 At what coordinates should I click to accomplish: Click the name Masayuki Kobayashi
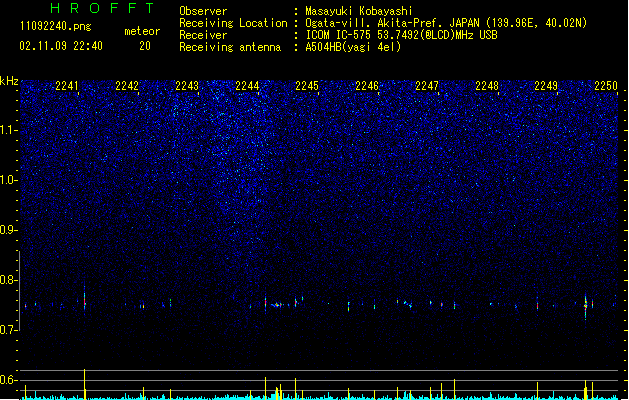(359, 11)
